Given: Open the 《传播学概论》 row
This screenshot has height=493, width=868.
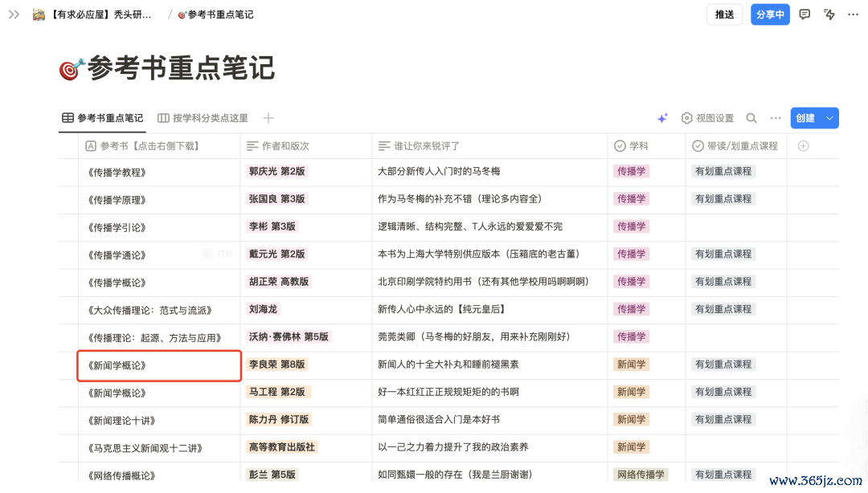Looking at the screenshot, I should tap(117, 283).
